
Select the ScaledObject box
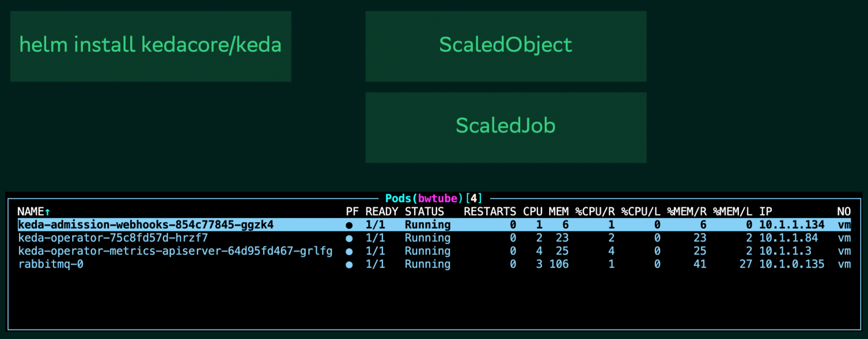click(505, 46)
